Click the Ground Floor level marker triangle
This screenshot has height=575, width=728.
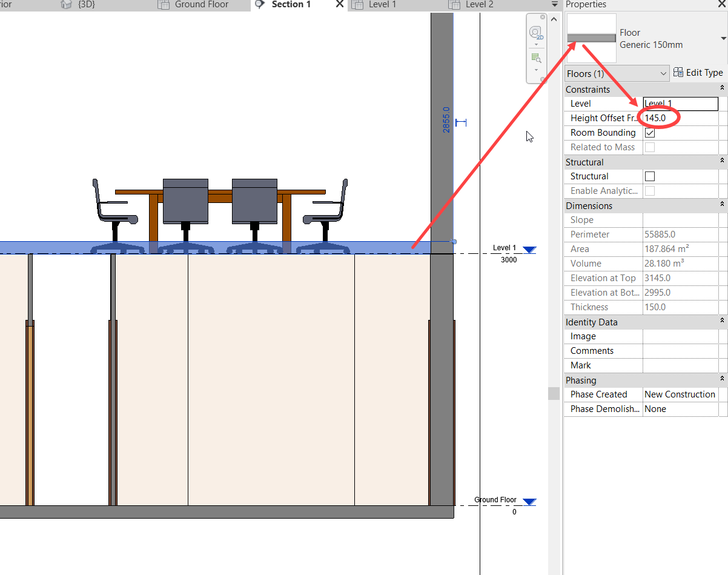(x=529, y=502)
